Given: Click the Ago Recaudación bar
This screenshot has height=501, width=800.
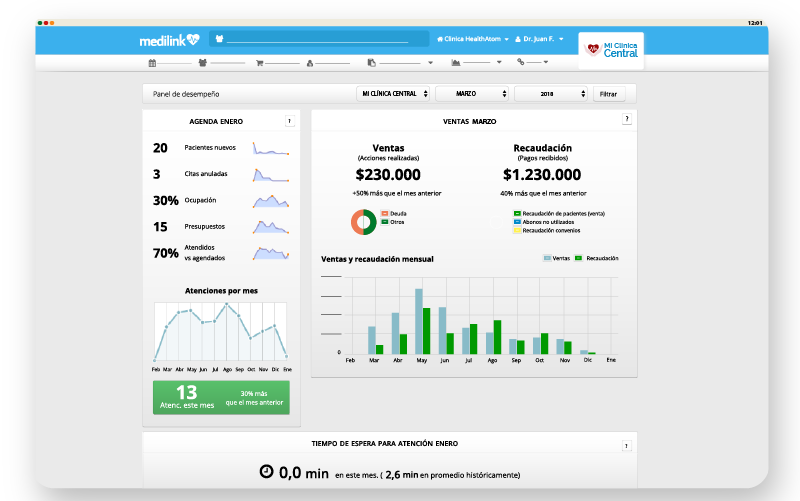Looking at the screenshot, I should [497, 337].
